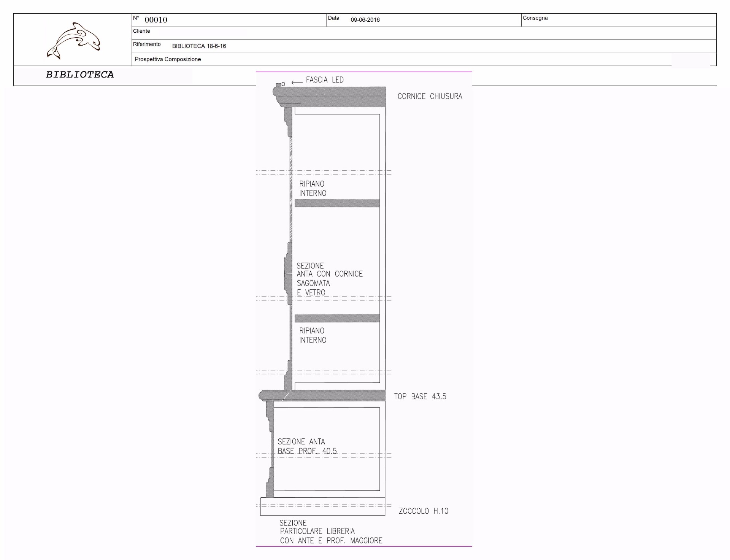Select the BIBLIOTECA title text
The height and width of the screenshot is (560, 730).
pyautogui.click(x=80, y=75)
